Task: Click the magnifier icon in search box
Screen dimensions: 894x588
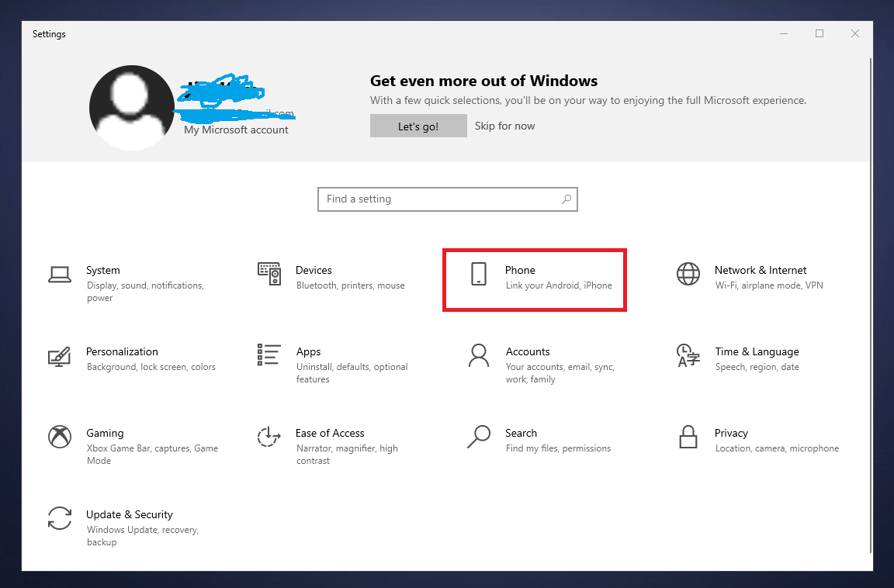Action: point(567,199)
